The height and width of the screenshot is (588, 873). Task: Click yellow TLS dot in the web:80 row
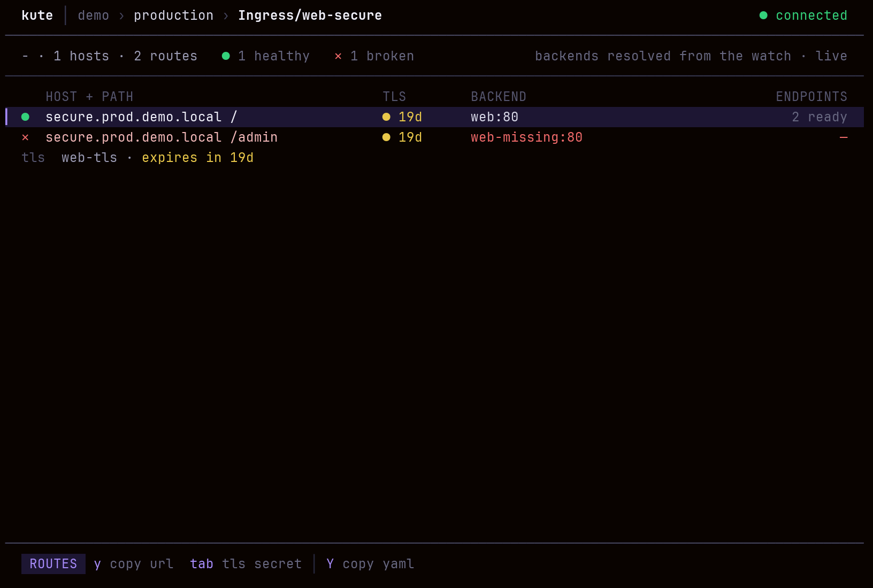(x=386, y=117)
